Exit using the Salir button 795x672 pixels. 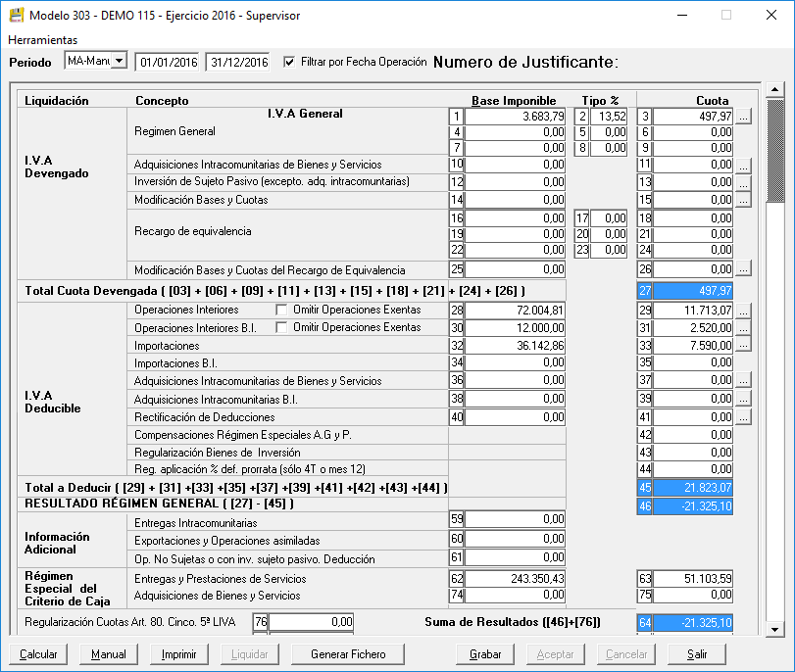(697, 654)
